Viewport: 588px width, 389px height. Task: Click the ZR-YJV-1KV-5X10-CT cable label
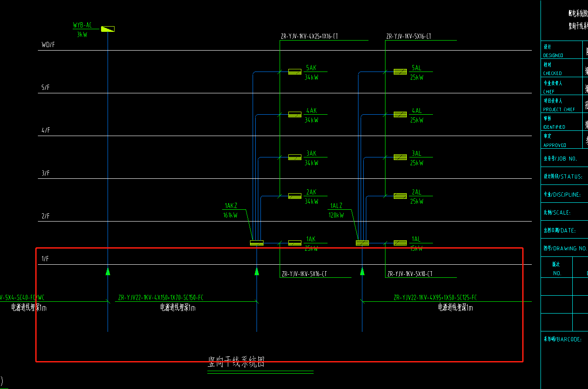coord(409,274)
